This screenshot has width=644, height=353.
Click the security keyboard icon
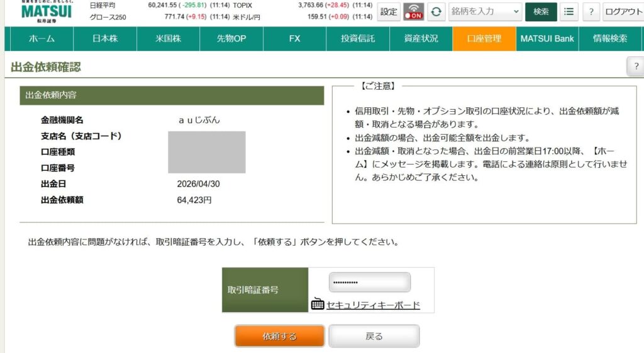pyautogui.click(x=318, y=305)
